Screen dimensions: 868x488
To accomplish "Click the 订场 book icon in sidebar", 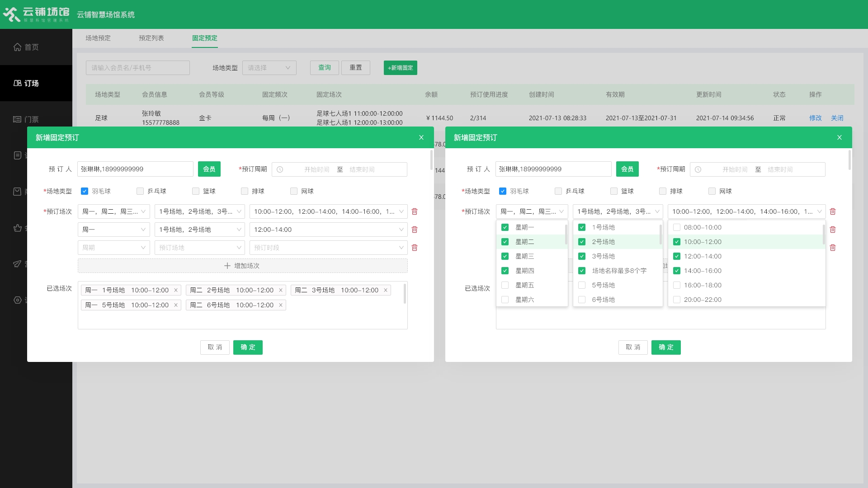I will pos(17,83).
